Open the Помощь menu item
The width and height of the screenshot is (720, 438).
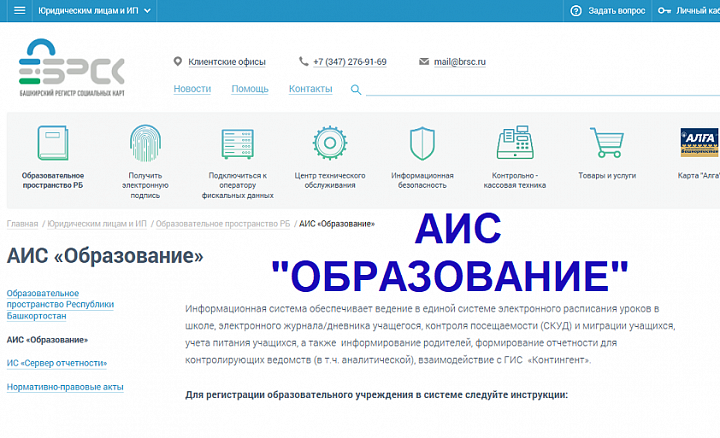tap(250, 89)
